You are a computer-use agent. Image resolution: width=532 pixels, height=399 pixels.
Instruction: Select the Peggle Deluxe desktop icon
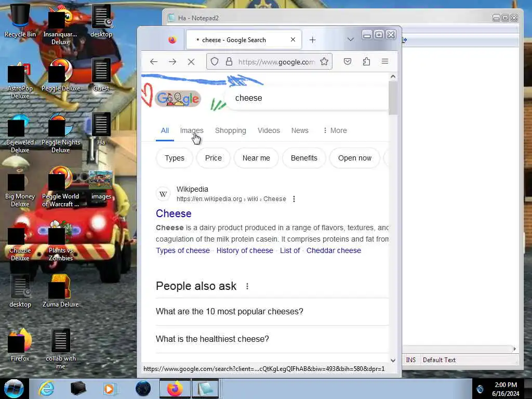point(61,75)
